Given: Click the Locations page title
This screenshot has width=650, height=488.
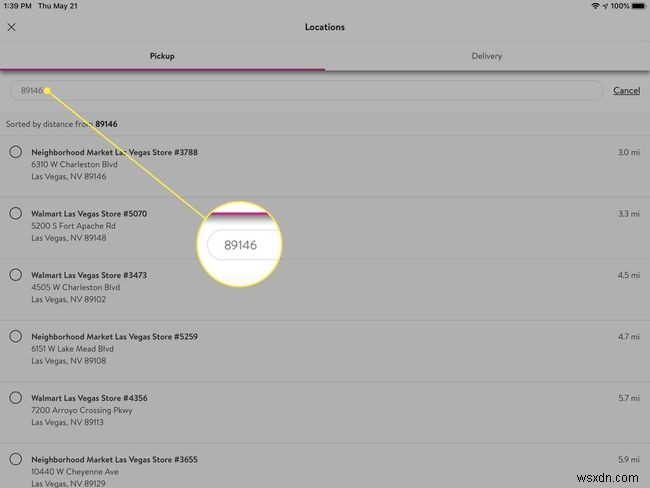Looking at the screenshot, I should (x=325, y=27).
